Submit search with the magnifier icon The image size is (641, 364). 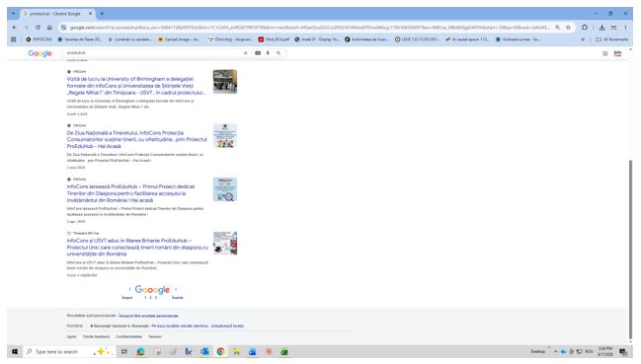279,53
